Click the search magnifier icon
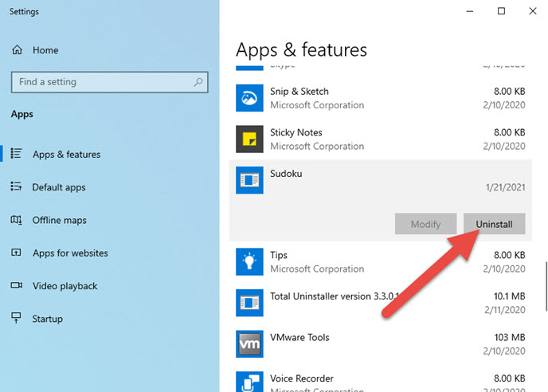Screen dimensions: 548x392 coord(198,82)
